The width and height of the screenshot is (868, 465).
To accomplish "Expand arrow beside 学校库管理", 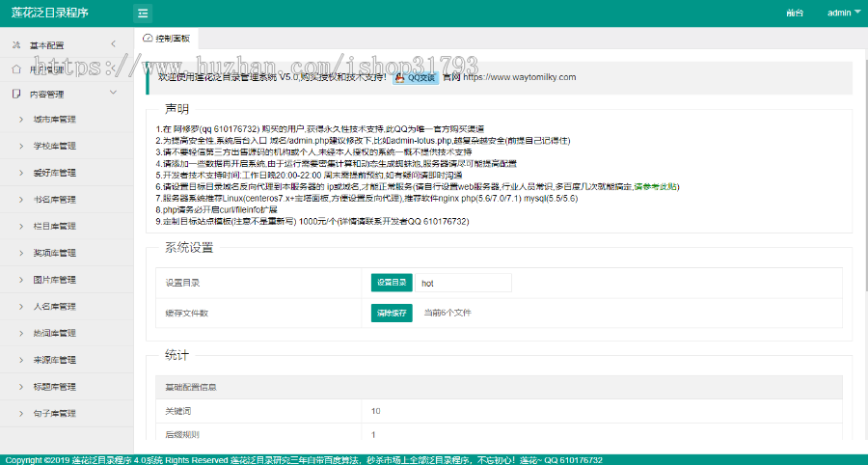I will [21, 146].
